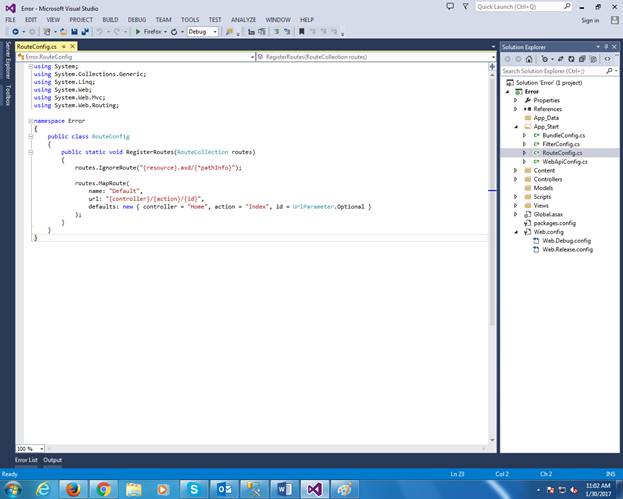623x499 pixels.
Task: Click the Home icon in Solution Explorer
Action: [x=529, y=59]
